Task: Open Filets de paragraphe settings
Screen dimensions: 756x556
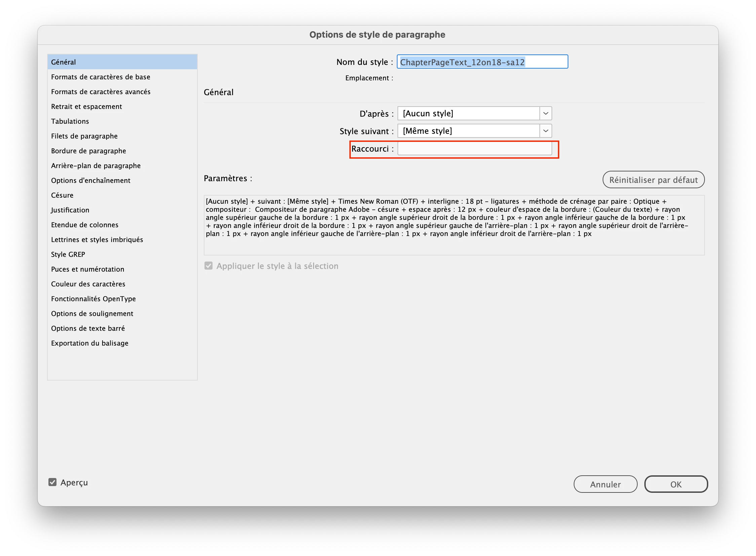Action: point(84,136)
